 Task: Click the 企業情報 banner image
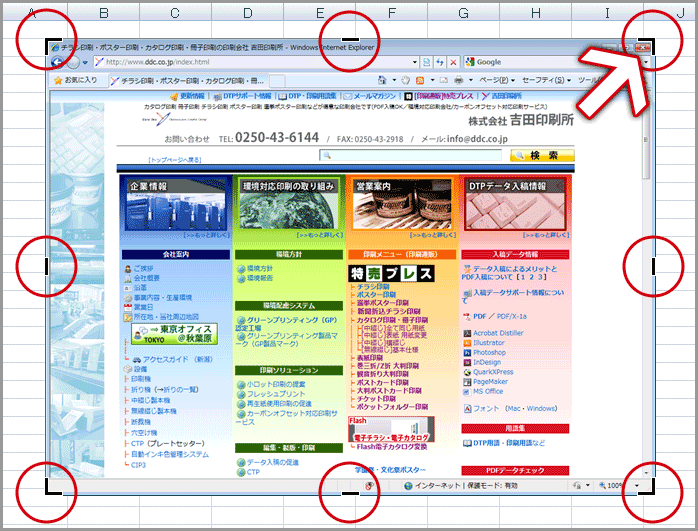[176, 205]
